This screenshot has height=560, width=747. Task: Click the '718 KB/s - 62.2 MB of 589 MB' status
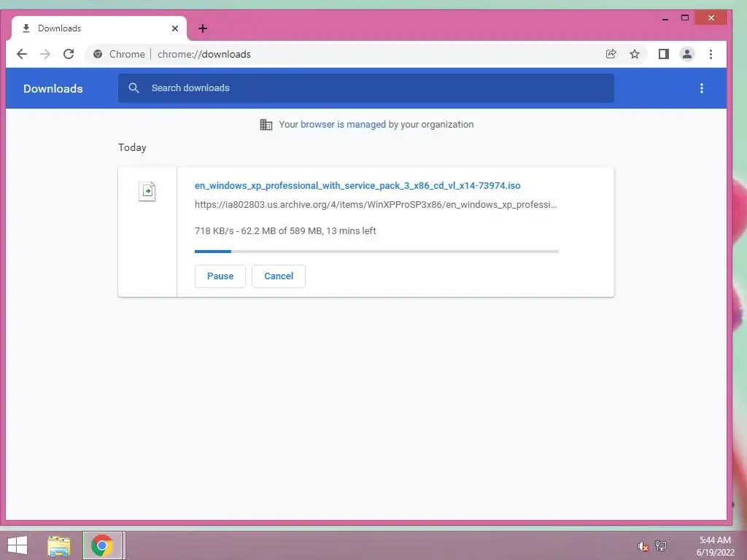point(285,230)
